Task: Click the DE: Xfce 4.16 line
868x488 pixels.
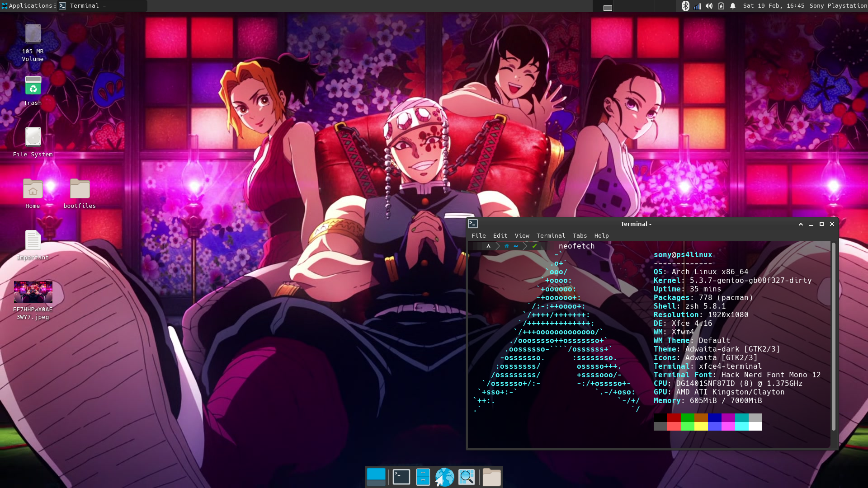Action: pos(683,324)
